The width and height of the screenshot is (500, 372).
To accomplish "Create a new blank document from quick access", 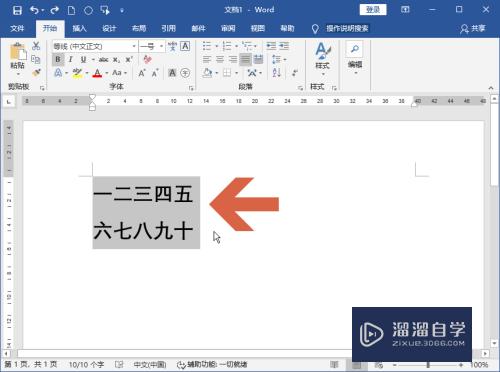I will tap(71, 10).
